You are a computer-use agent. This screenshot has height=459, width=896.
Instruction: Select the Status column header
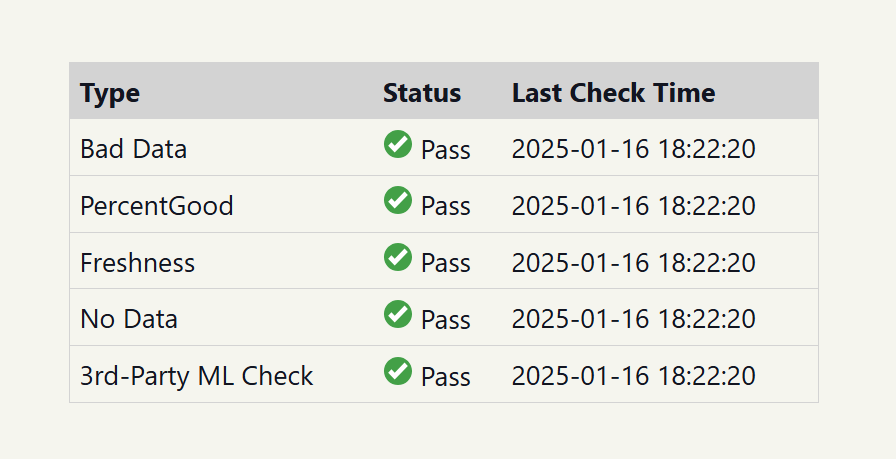(422, 93)
